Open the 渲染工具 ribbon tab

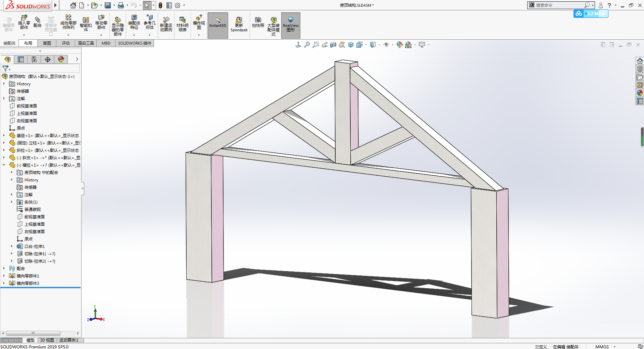point(86,43)
